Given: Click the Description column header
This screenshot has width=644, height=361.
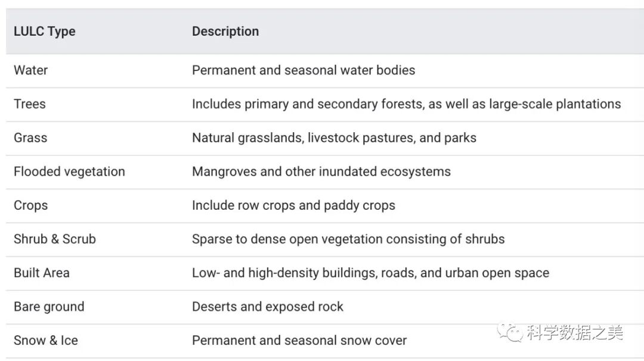Looking at the screenshot, I should (225, 32).
